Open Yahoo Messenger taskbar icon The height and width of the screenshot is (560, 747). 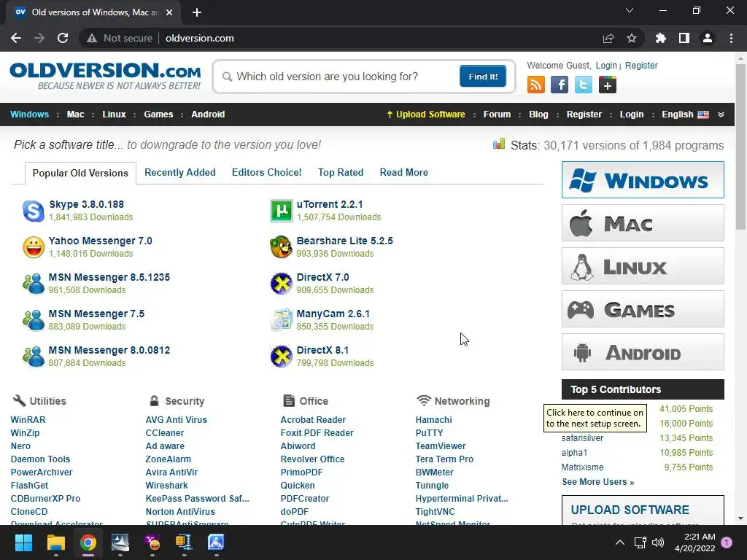152,542
